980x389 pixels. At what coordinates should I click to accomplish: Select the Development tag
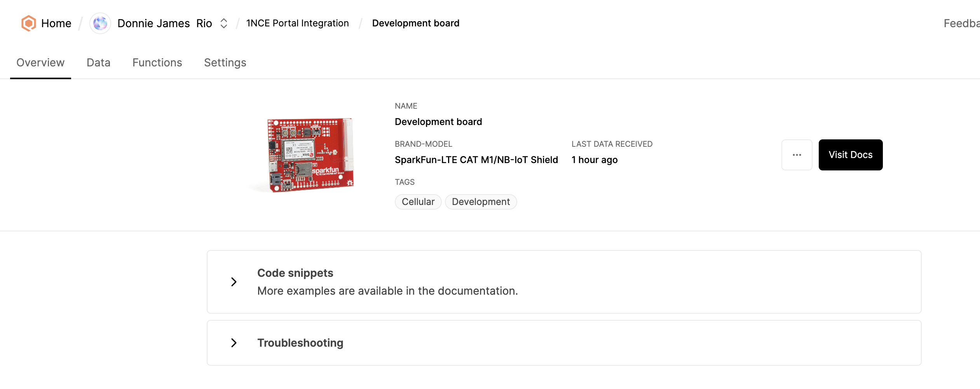tap(481, 202)
